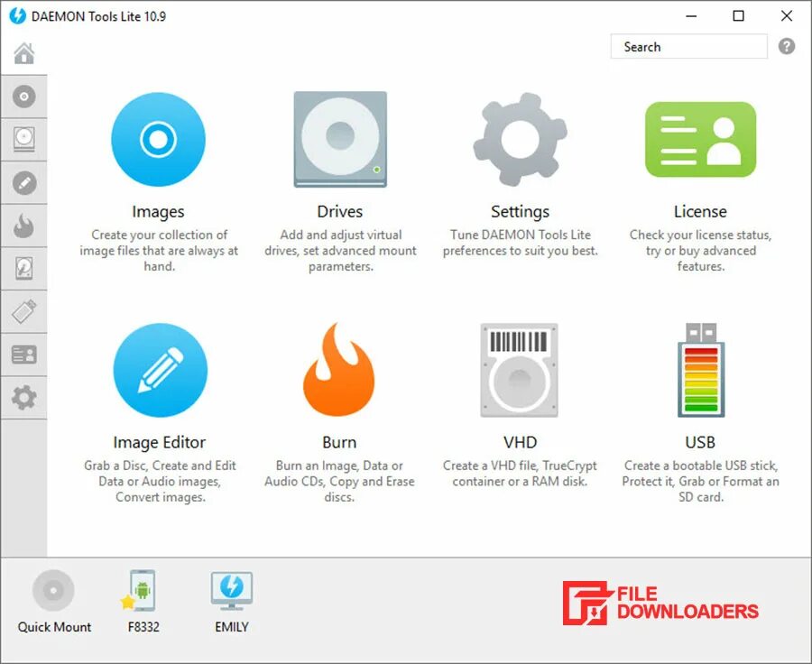
Task: Click the Image Editor heading text
Action: (160, 442)
